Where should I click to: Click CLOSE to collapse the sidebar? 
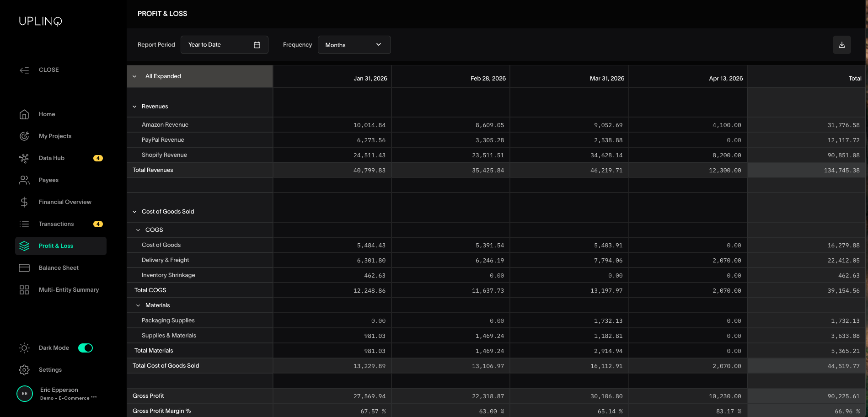coord(48,70)
